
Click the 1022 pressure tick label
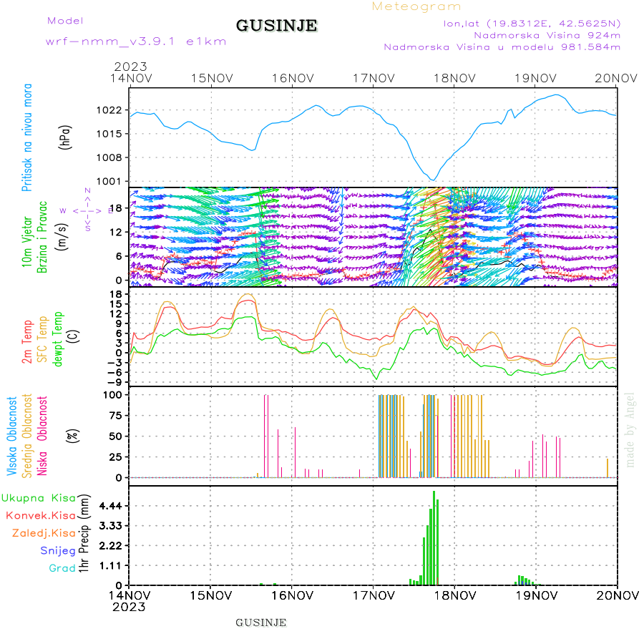click(x=109, y=110)
